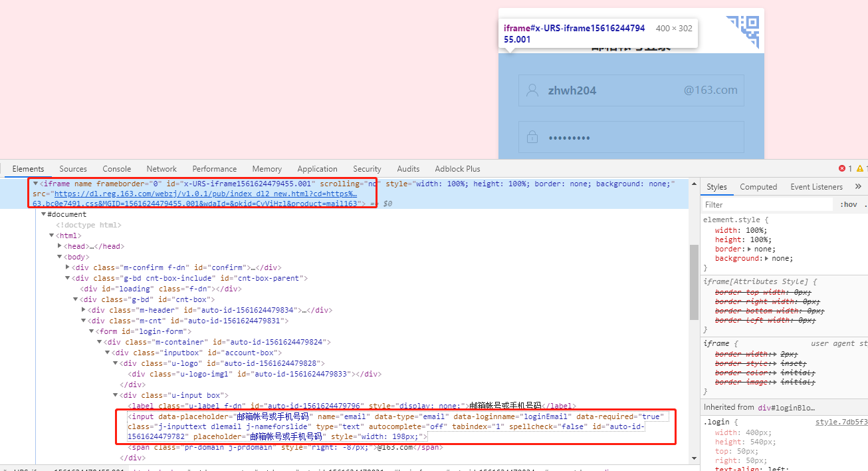Switch to the Event Listeners tab
The width and height of the screenshot is (868, 471).
coord(816,187)
